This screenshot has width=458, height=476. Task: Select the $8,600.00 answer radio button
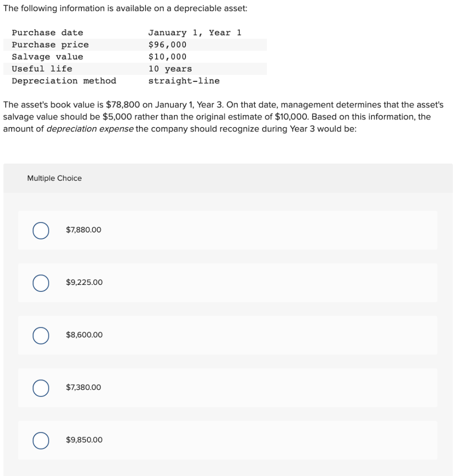pos(40,335)
